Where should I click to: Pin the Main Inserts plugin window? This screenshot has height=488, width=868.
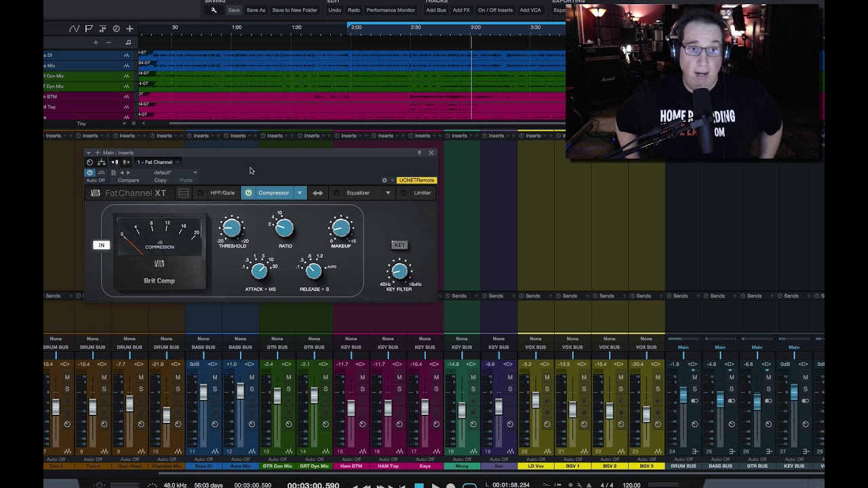click(x=419, y=152)
